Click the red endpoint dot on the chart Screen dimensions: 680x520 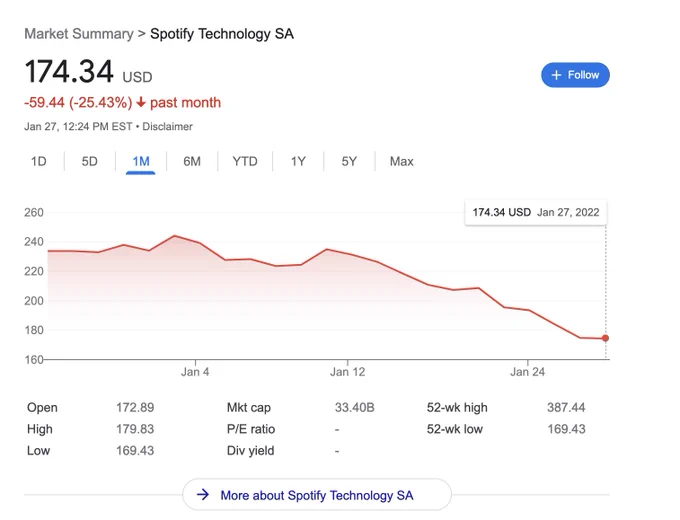coord(605,338)
